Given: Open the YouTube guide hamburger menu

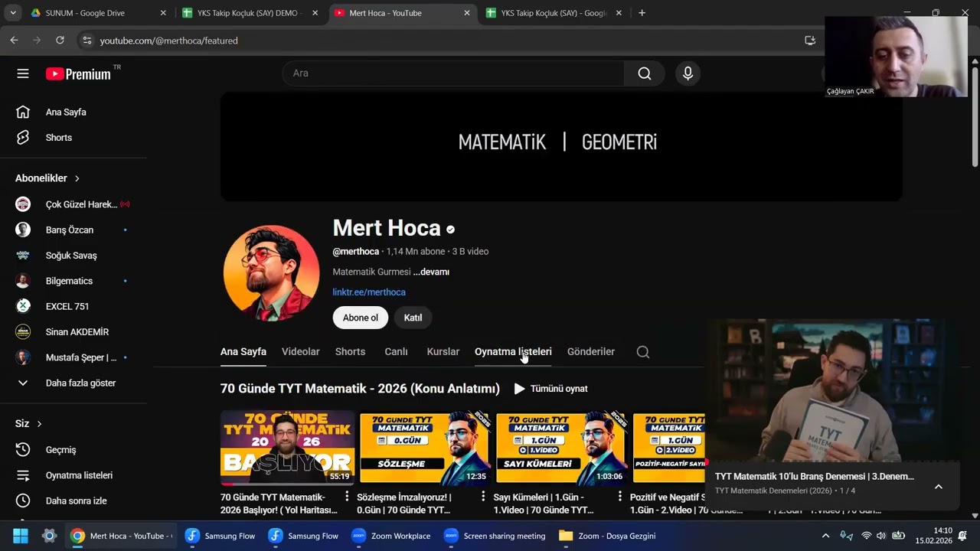Looking at the screenshot, I should click(23, 73).
